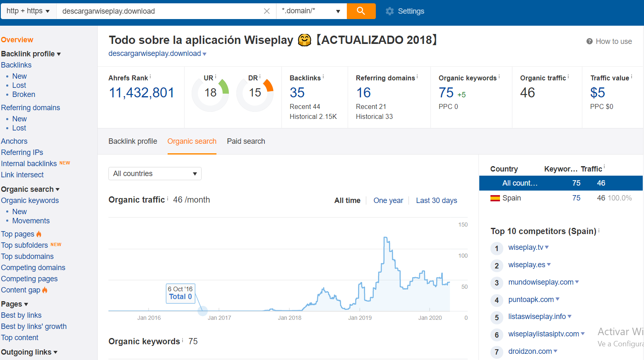Open Settings gear icon
The image size is (644, 360).
(x=389, y=11)
